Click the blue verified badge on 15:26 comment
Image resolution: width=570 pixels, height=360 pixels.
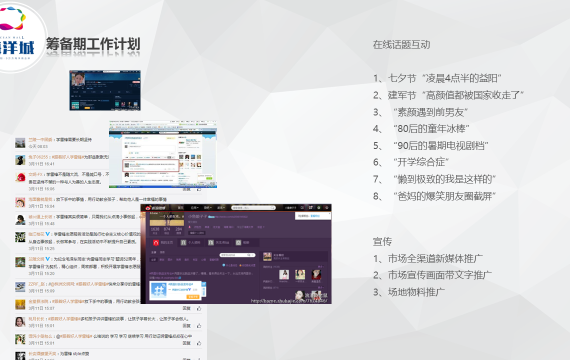pyautogui.click(x=48, y=234)
